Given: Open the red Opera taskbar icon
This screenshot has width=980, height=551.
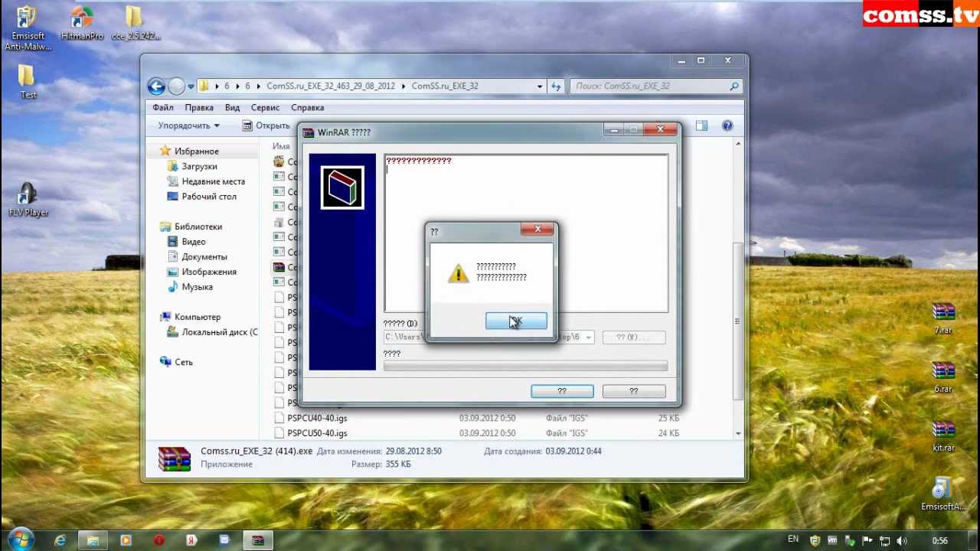Looking at the screenshot, I should [x=159, y=540].
